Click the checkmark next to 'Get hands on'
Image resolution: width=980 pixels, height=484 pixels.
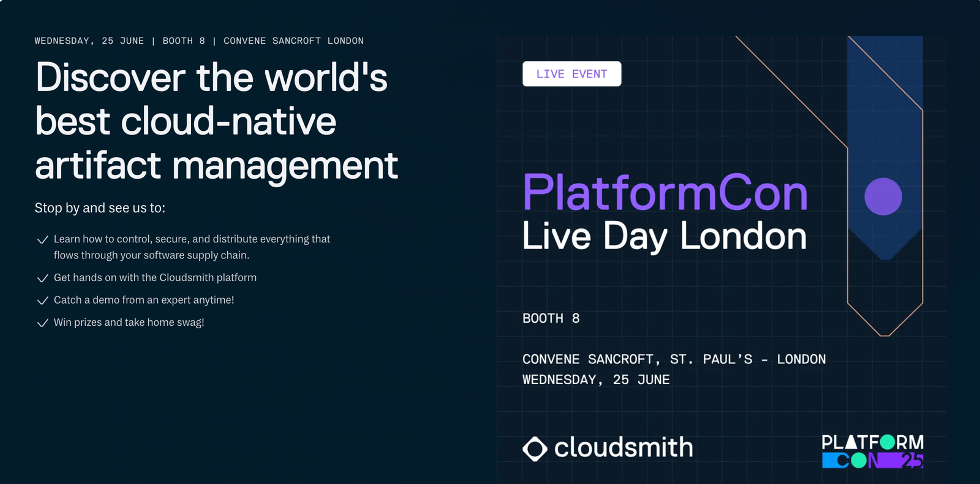pyautogui.click(x=43, y=278)
